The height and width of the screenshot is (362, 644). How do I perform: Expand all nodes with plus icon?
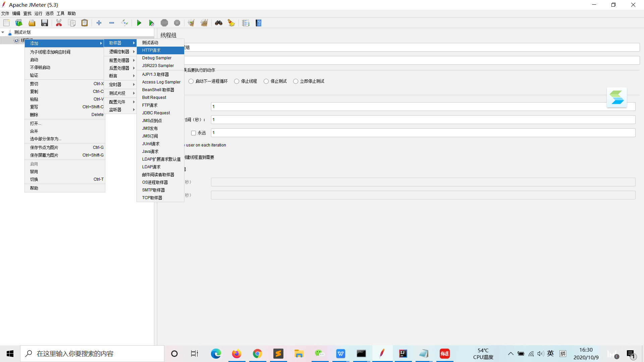pyautogui.click(x=99, y=23)
